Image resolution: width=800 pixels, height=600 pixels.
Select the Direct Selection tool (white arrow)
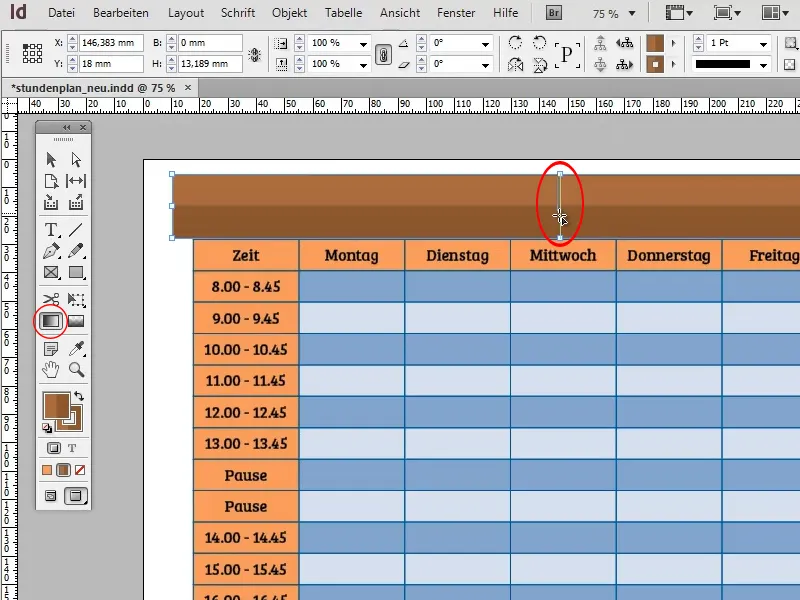point(76,160)
